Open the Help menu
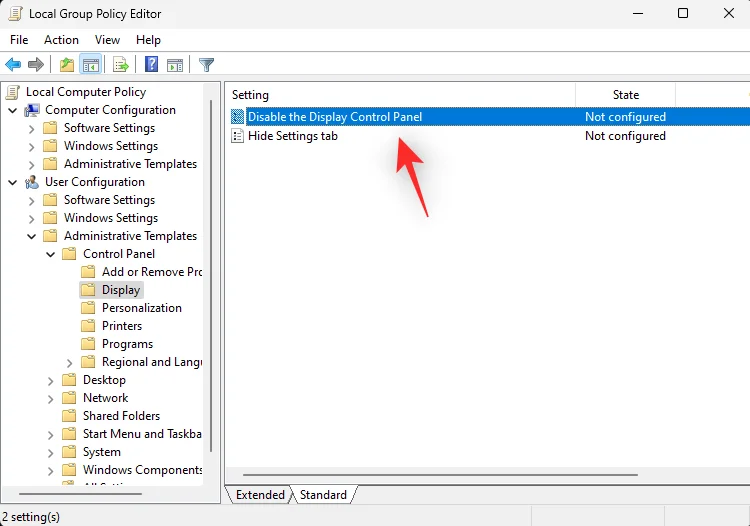Viewport: 750px width, 526px height. click(148, 40)
